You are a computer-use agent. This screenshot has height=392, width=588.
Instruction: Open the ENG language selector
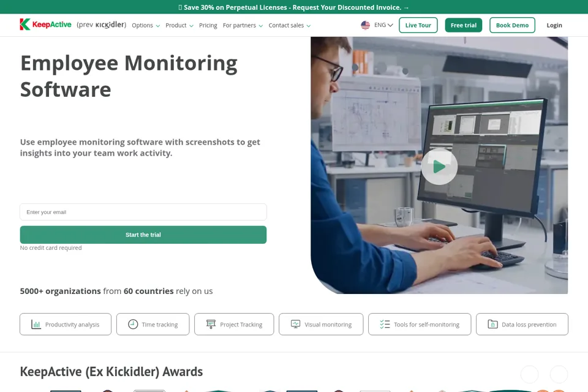tap(383, 24)
